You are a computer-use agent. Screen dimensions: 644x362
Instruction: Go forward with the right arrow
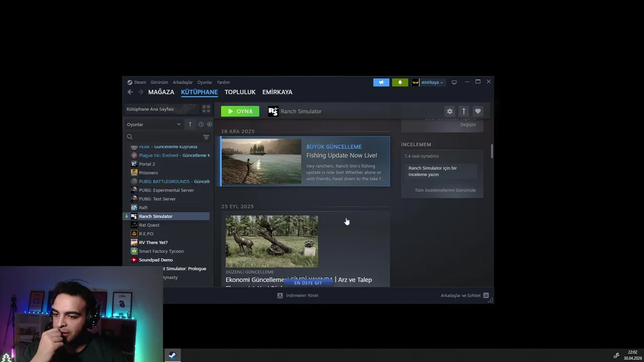[x=141, y=92]
